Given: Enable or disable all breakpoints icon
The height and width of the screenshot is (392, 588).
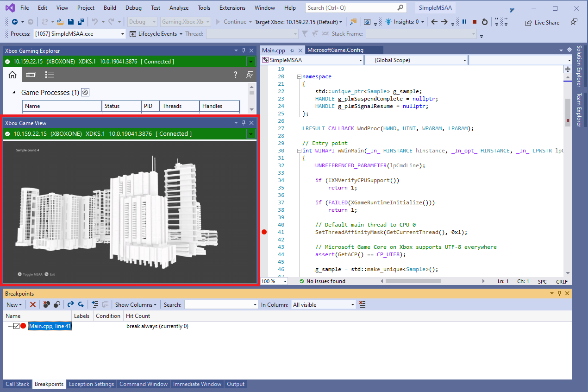Looking at the screenshot, I should pos(57,304).
